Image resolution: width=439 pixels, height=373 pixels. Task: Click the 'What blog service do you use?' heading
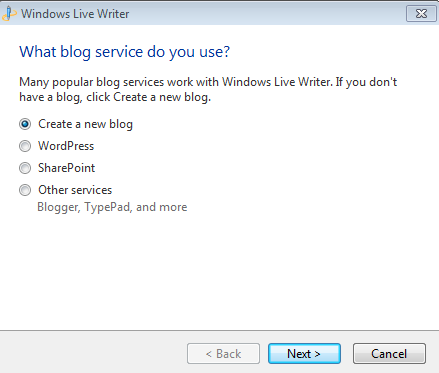tap(125, 52)
